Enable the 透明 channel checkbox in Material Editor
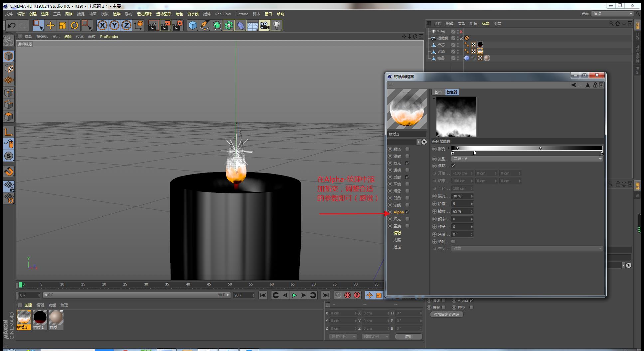Viewport: 644px width, 351px height. click(x=407, y=170)
